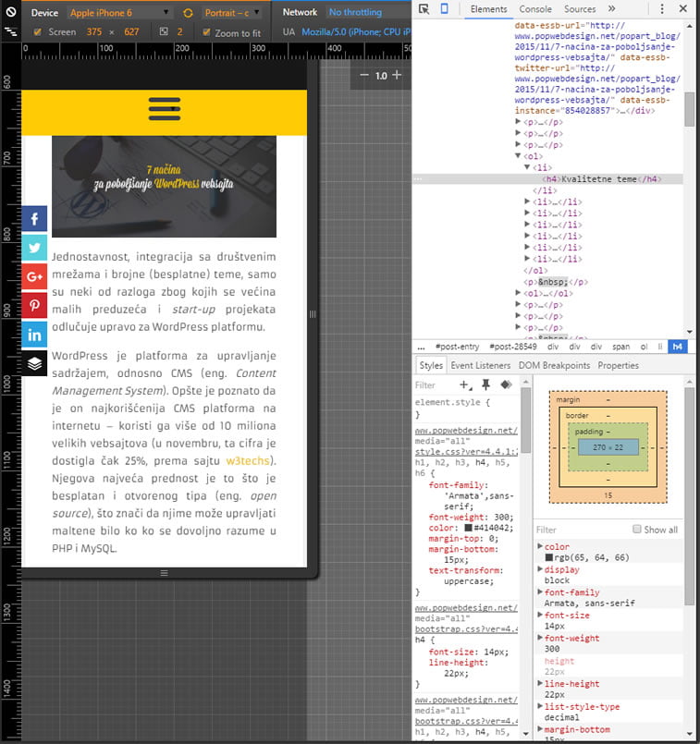The width and height of the screenshot is (700, 744).
Task: Share on Twitter icon
Action: [x=34, y=248]
